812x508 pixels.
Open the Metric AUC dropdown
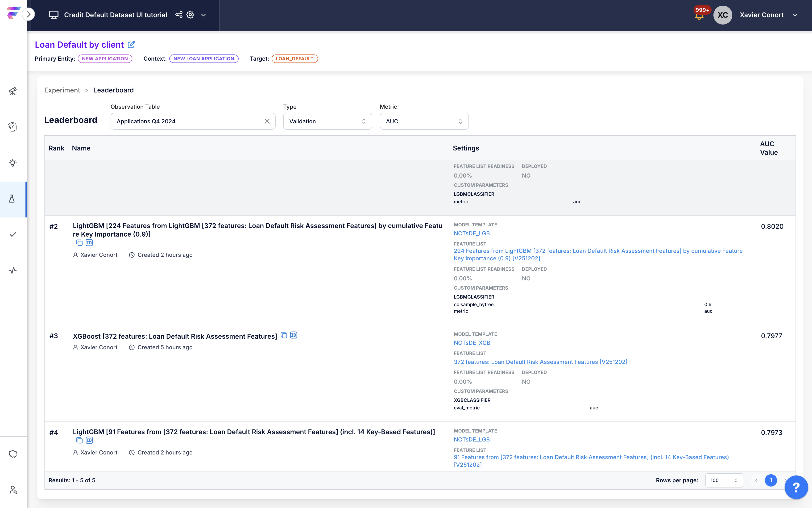tap(424, 121)
